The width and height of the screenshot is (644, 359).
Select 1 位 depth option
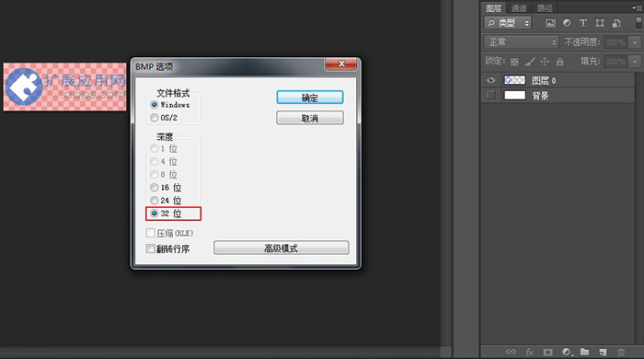pos(154,148)
